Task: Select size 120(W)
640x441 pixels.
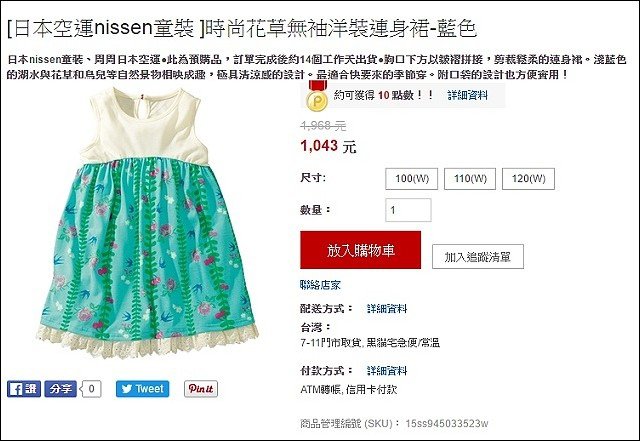Action: pyautogui.click(x=528, y=179)
